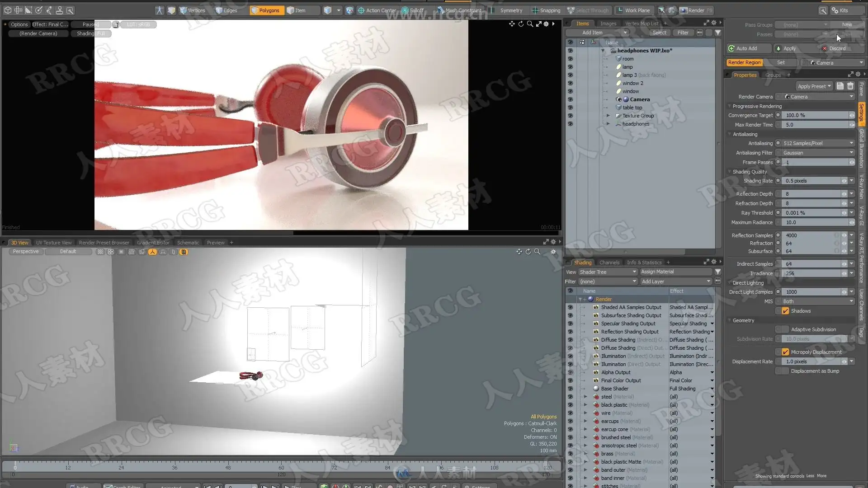This screenshot has width=868, height=488.
Task: Hide the lamp item visibility eye
Action: (x=570, y=67)
